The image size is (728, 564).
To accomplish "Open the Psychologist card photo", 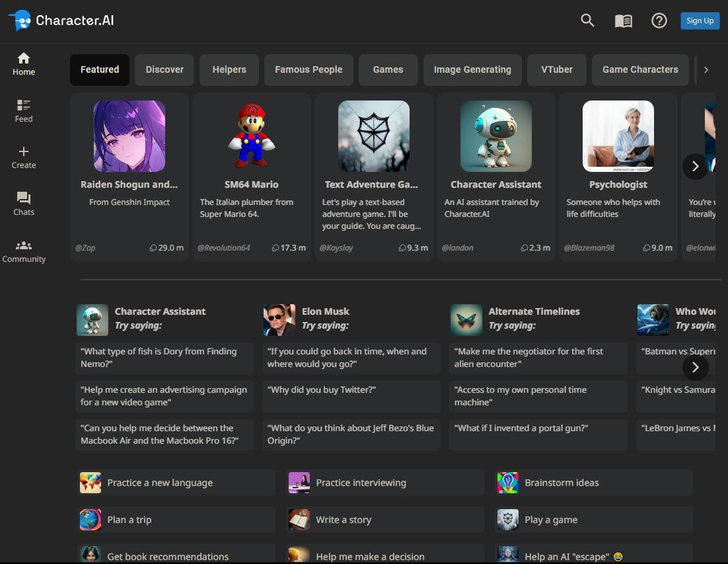I will coord(618,136).
